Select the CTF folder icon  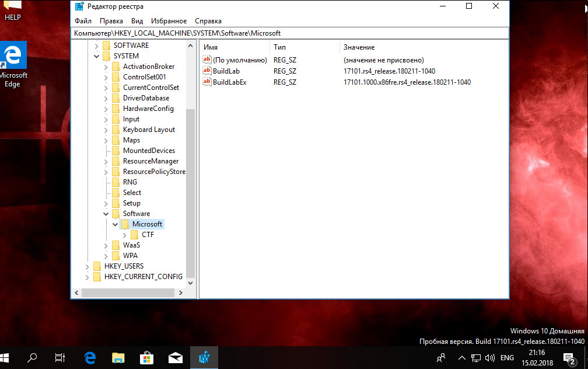click(x=135, y=235)
